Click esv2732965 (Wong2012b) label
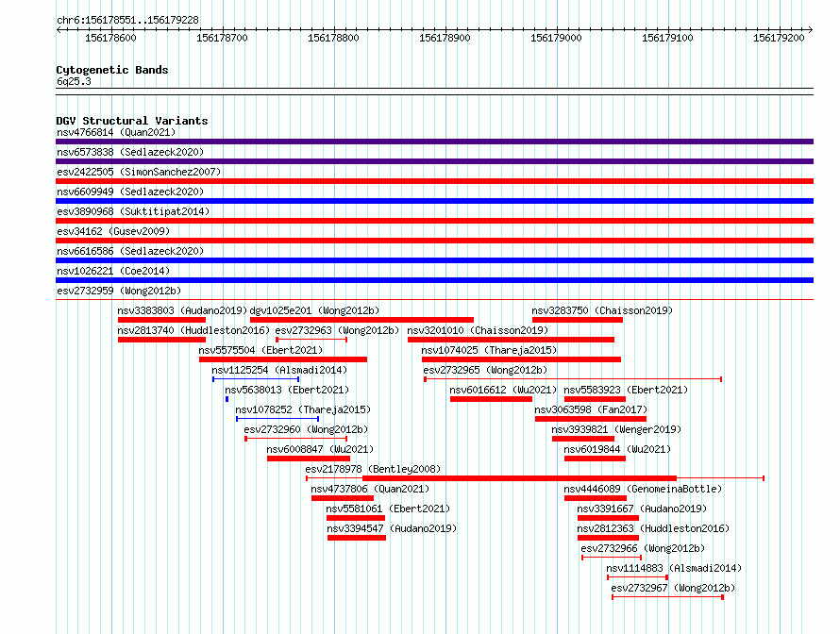Image resolution: width=840 pixels, height=634 pixels. pos(485,370)
